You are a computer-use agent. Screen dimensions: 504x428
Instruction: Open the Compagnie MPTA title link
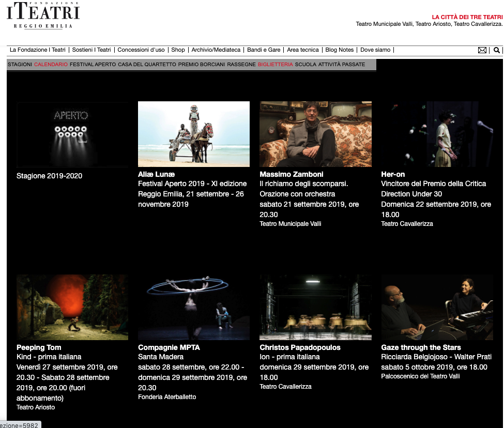(x=169, y=347)
